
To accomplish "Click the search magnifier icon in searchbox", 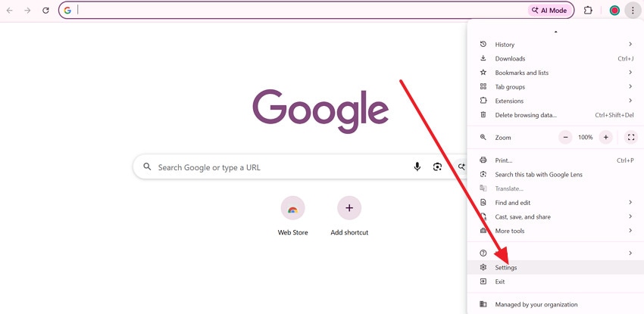I will coord(147,167).
